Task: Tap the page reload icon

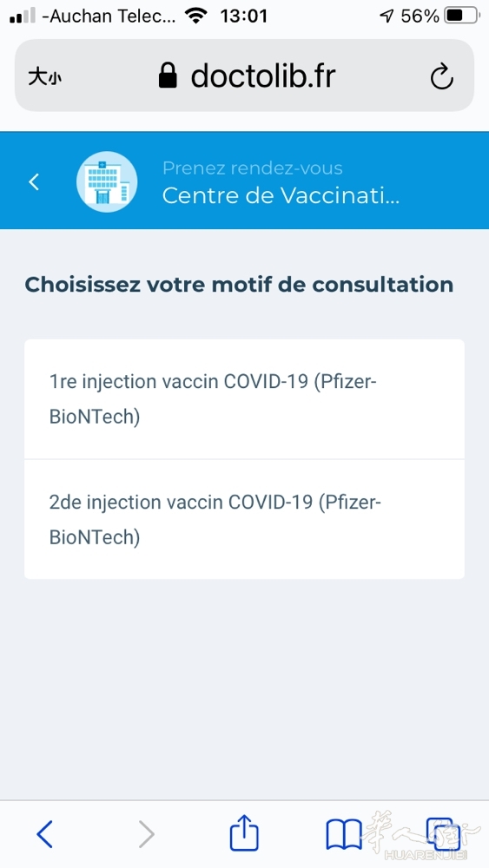Action: [442, 77]
